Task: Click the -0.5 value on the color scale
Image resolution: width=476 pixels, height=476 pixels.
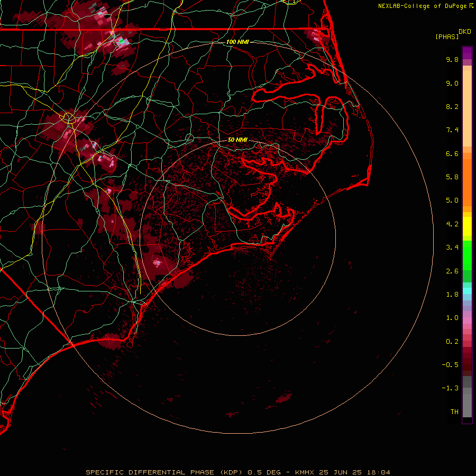Action: coord(450,365)
